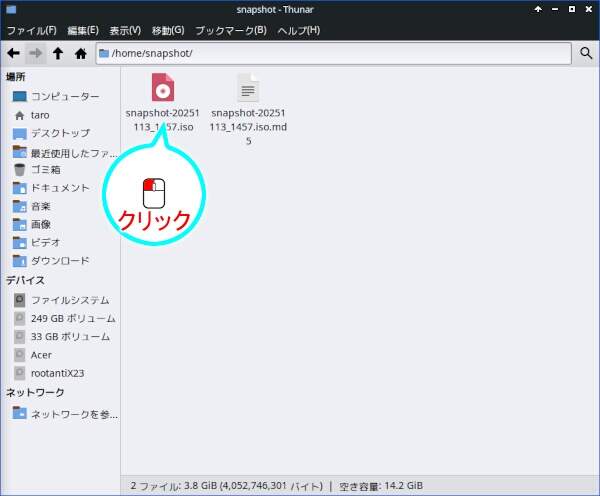This screenshot has width=600, height=496.
Task: Select 249 GB ボリューム device label
Action: click(x=73, y=318)
